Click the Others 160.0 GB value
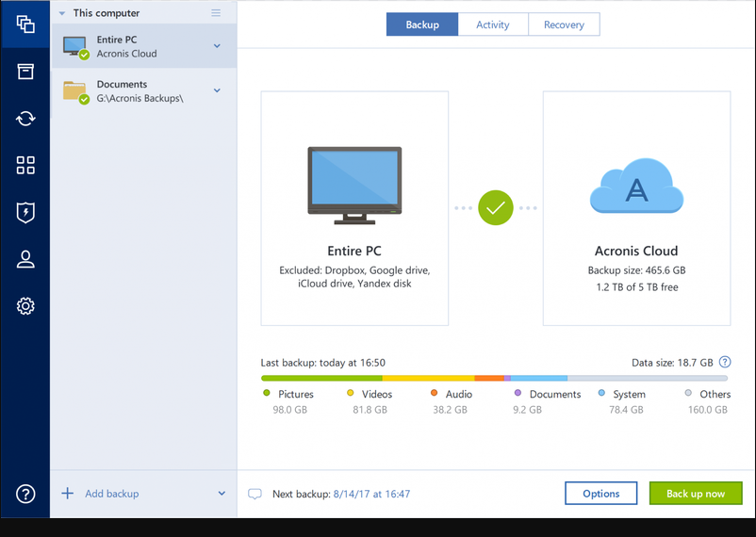 point(707,410)
